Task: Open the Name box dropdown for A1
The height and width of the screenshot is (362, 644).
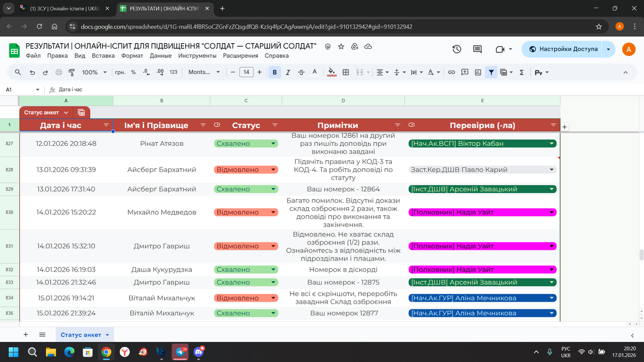Action: [38, 89]
